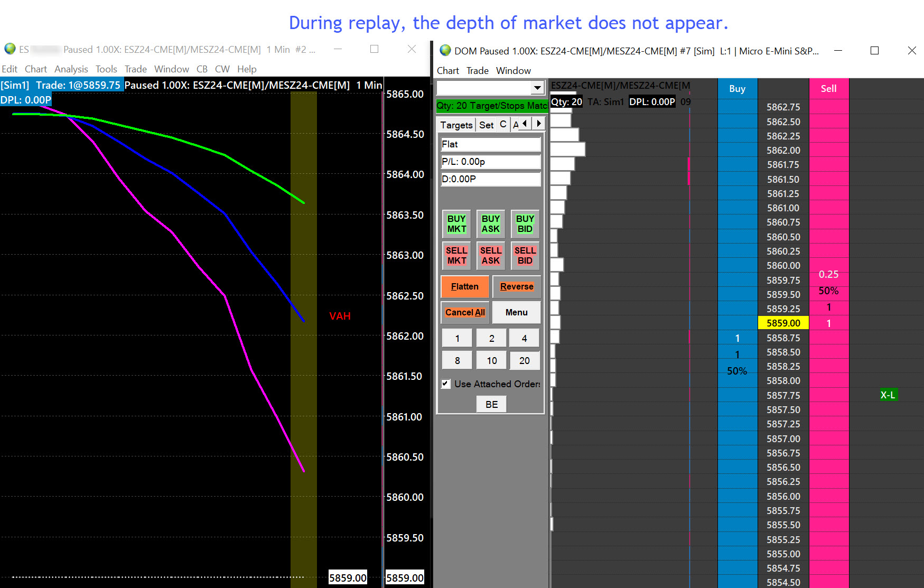Click the 5865.00 label on the chart price axis
The width and height of the screenshot is (924, 588).
coord(405,94)
